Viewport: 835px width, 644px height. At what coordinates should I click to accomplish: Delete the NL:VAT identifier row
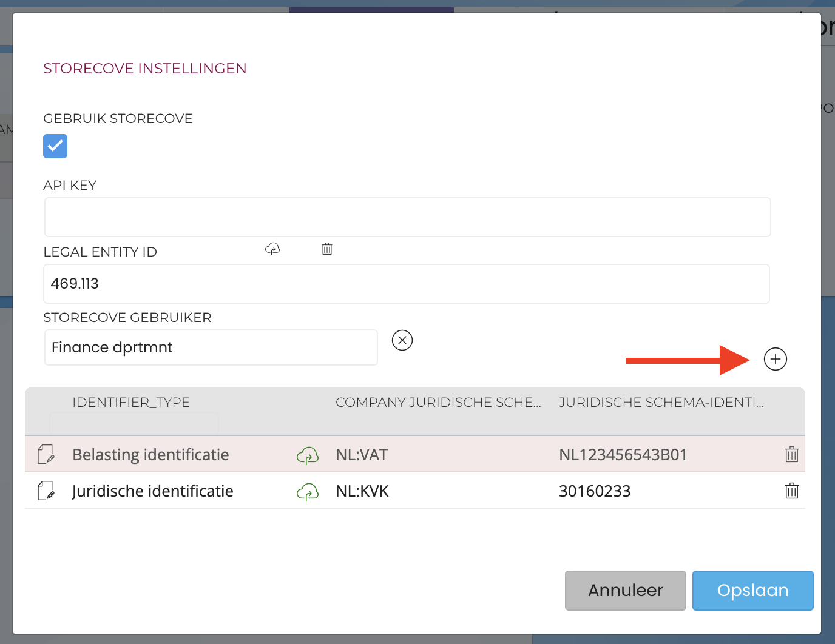click(791, 454)
